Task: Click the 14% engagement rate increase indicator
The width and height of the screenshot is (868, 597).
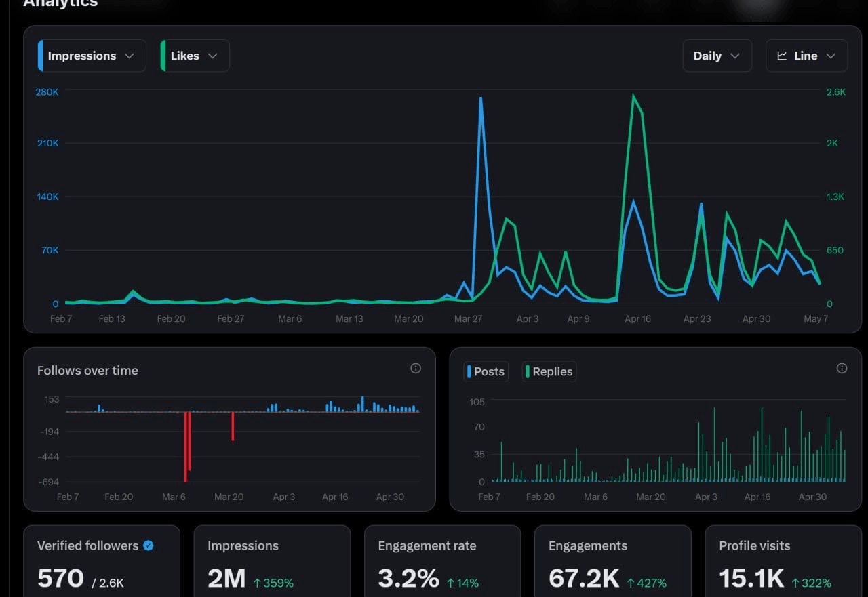Action: point(462,583)
